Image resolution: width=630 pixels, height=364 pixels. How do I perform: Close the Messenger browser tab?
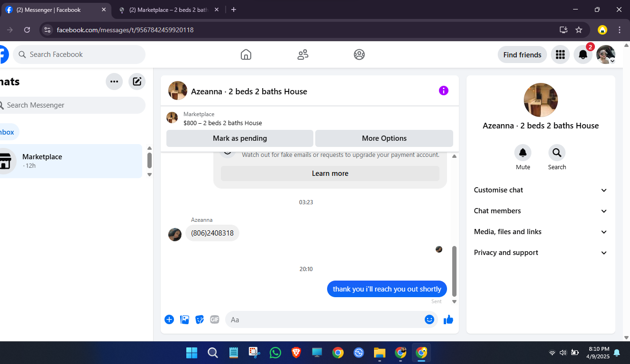pos(104,9)
